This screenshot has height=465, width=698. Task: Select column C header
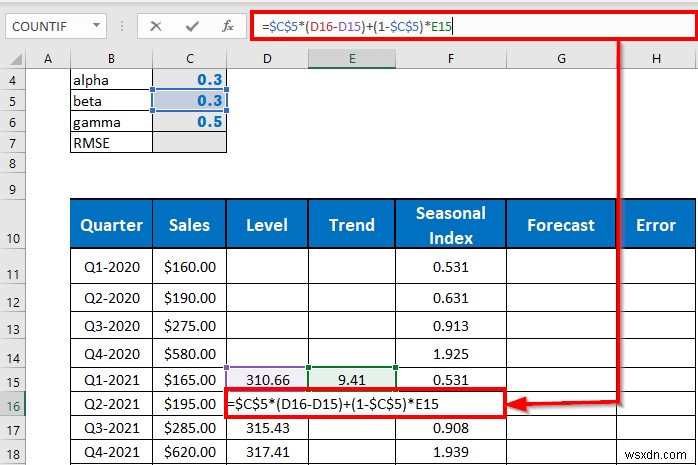tap(190, 59)
